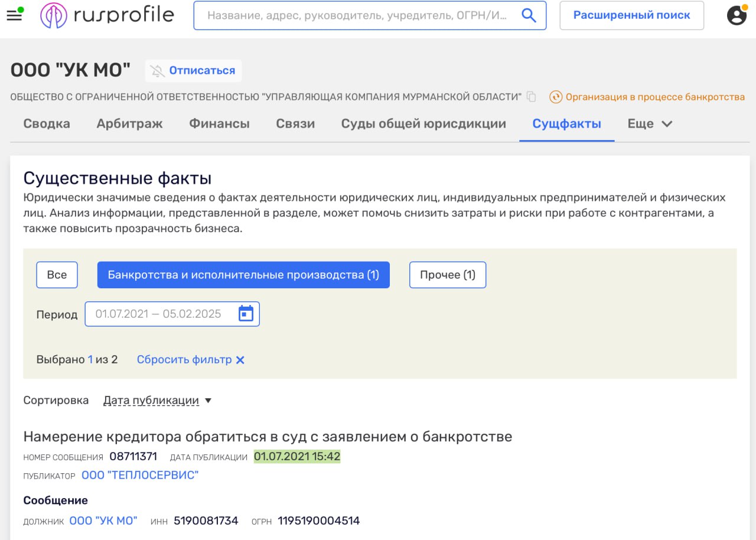
Task: Open publisher ООО "ТЕПЛОСЕРВИС" link
Action: pyautogui.click(x=140, y=476)
